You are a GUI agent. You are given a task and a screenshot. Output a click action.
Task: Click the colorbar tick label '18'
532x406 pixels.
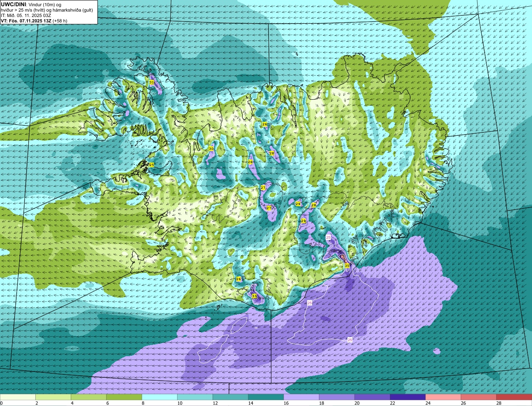point(321,403)
